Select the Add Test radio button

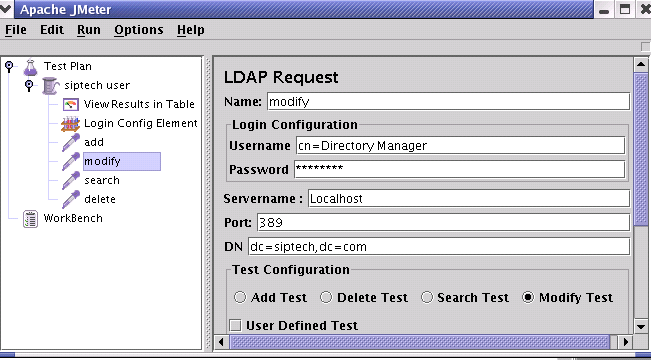tap(240, 297)
